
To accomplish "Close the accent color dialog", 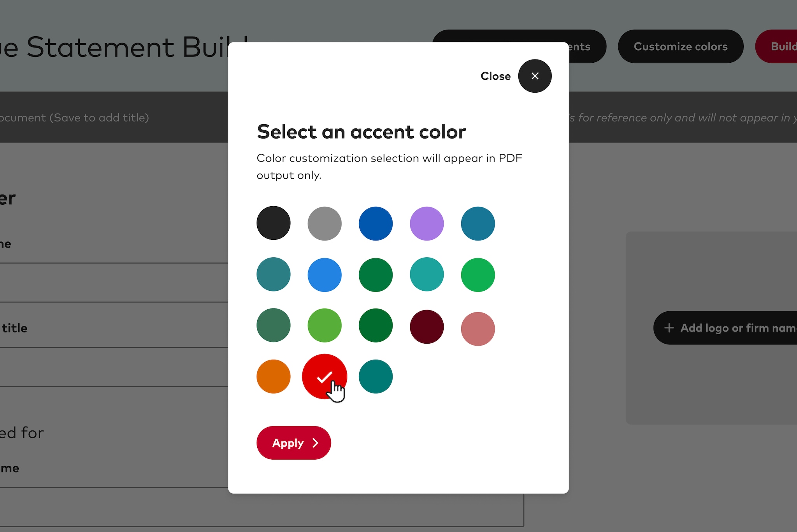I will pyautogui.click(x=534, y=76).
